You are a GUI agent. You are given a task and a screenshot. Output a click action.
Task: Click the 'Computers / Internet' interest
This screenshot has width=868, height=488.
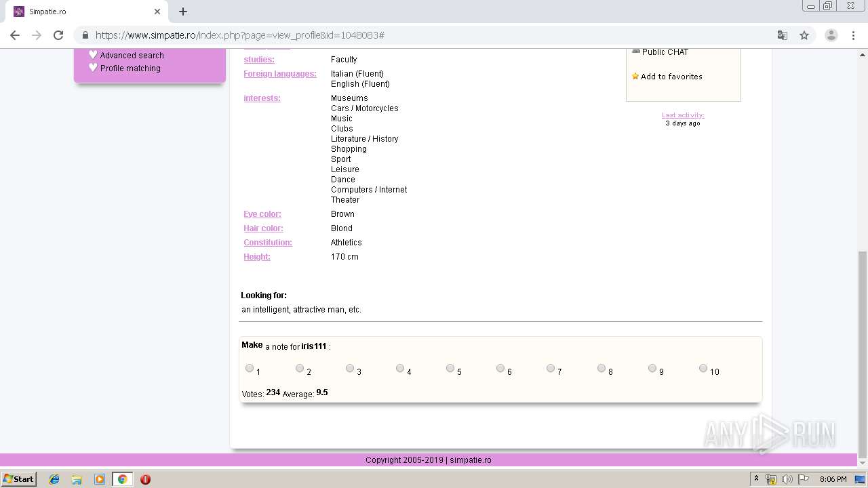369,190
